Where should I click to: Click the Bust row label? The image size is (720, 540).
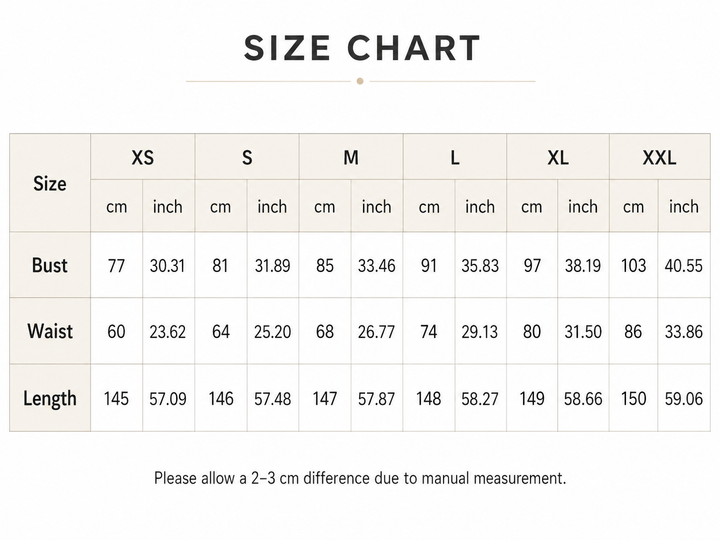tap(50, 265)
